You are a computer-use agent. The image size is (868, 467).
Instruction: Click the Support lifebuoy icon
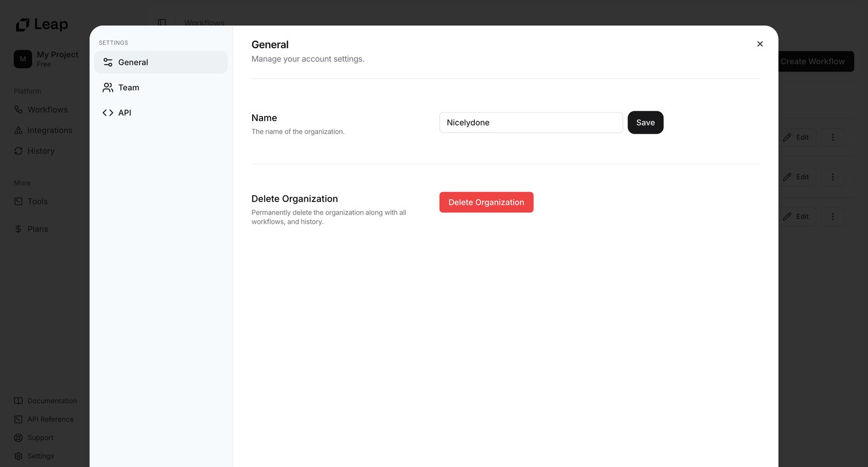point(18,438)
